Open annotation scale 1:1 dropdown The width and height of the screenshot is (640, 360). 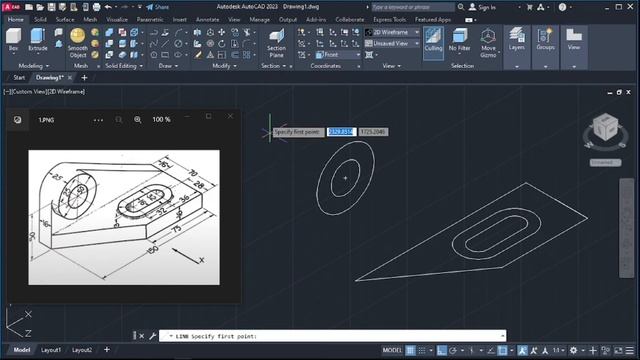tap(559, 350)
